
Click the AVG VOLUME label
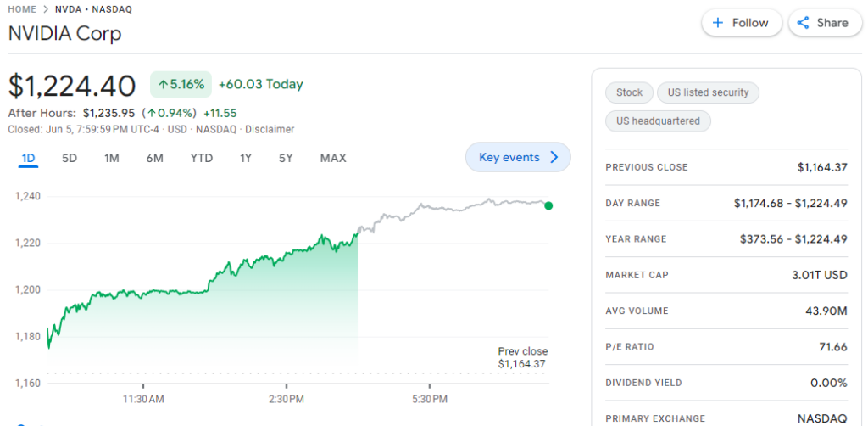637,311
